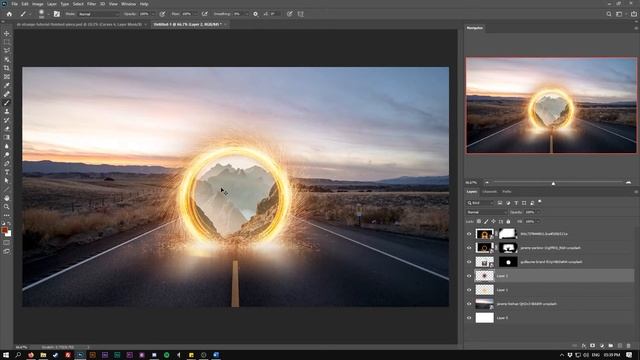This screenshot has width=640, height=360.
Task: Hide the white bottom layer
Action: 469,318
